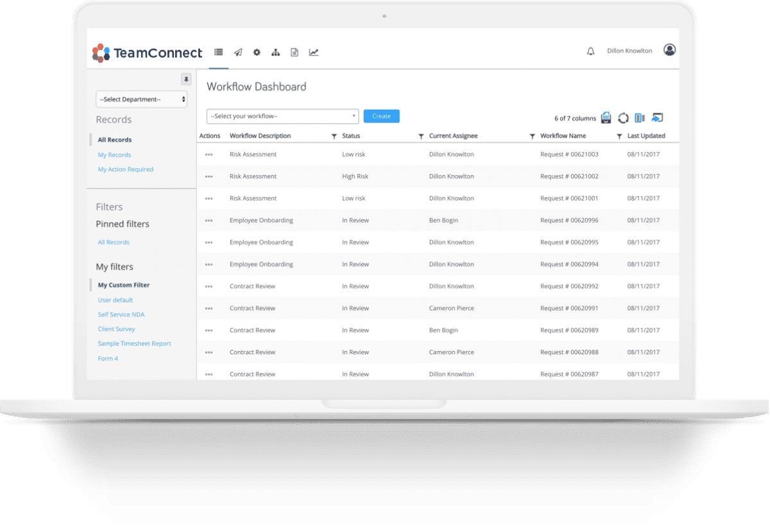
Task: Sort by Last Updated column header
Action: [646, 136]
